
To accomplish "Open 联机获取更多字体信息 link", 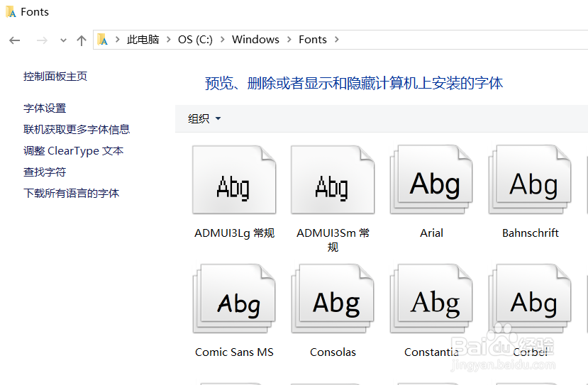I will [x=77, y=129].
